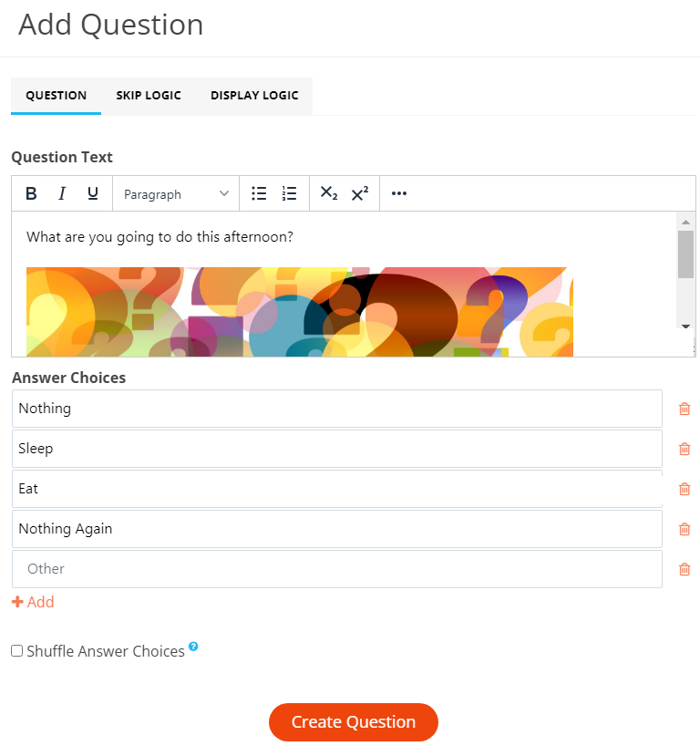Apply subscript formatting
The width and height of the screenshot is (700, 746).
327,193
